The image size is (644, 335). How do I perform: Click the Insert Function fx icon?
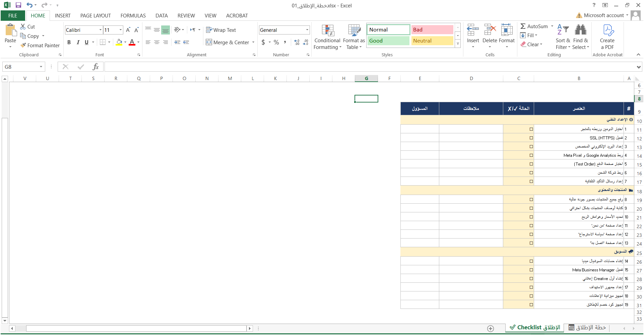tap(95, 67)
